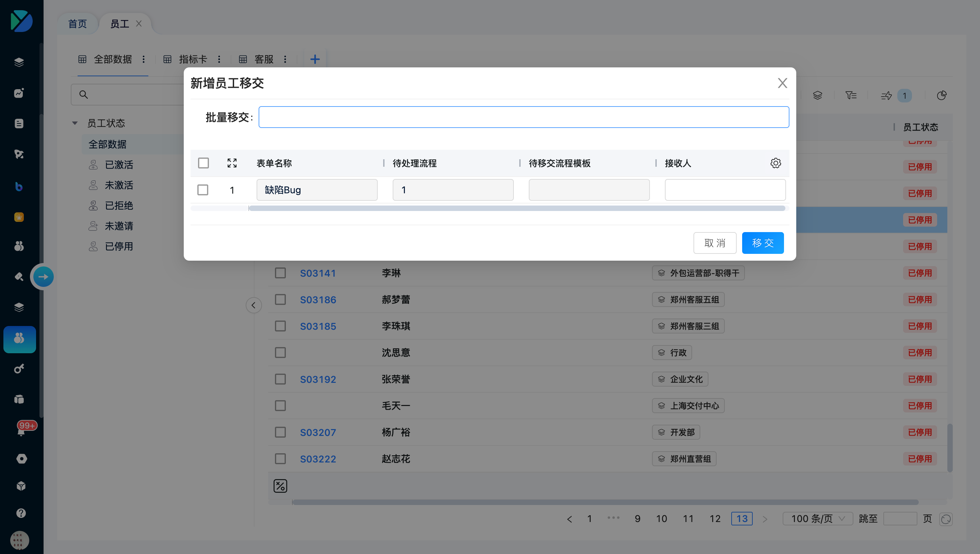
Task: Check the row checkbox for S03192 张荣誉
Action: pyautogui.click(x=280, y=379)
